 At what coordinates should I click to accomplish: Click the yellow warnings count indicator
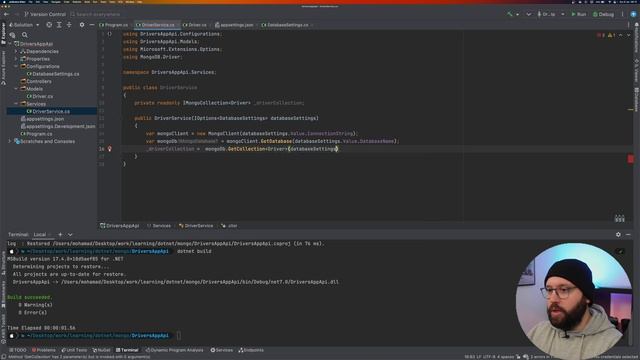click(611, 36)
